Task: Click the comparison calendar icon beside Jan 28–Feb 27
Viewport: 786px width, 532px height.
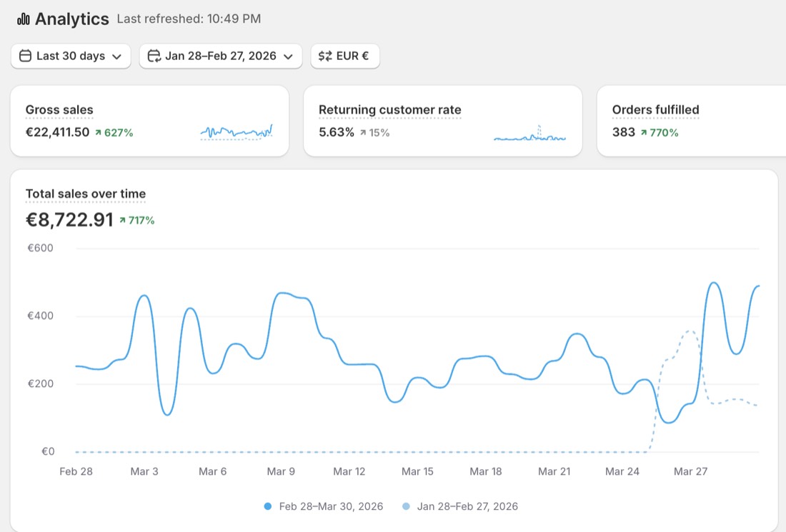Action: pos(154,56)
